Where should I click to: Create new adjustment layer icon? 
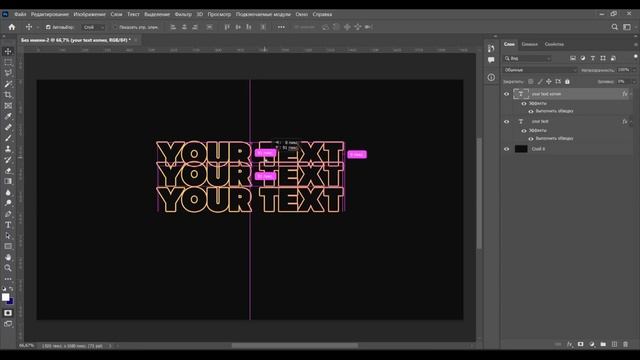pos(592,344)
